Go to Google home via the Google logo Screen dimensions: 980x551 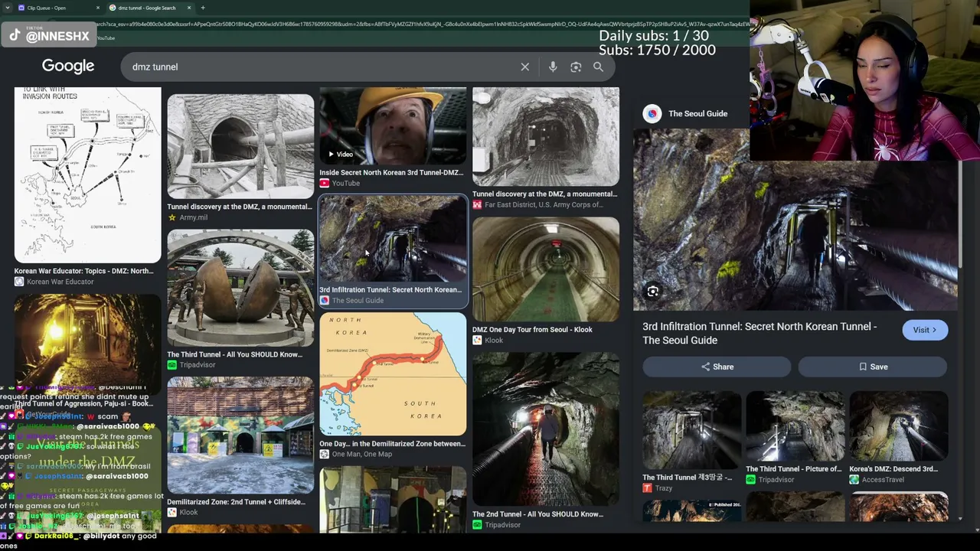click(x=68, y=66)
